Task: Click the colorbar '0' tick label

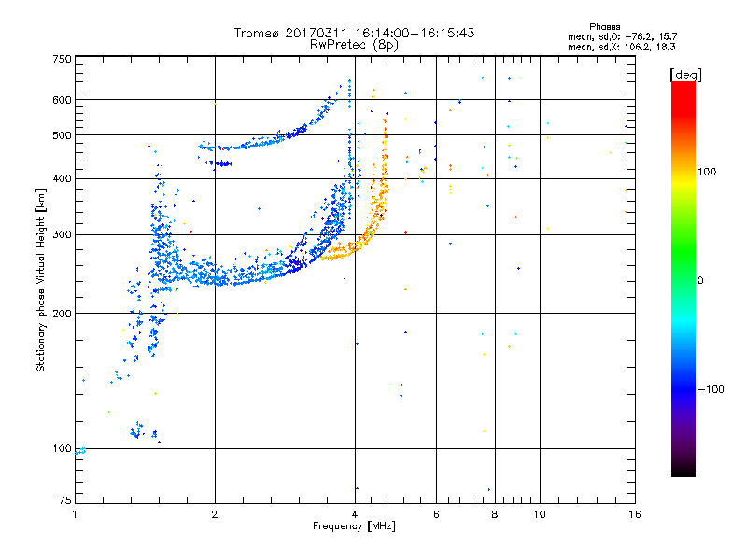Action: click(x=700, y=281)
